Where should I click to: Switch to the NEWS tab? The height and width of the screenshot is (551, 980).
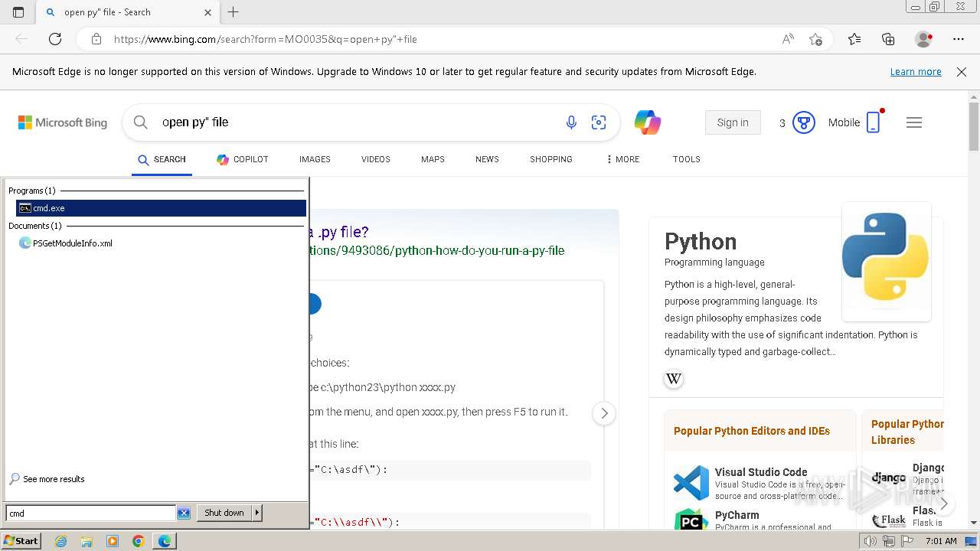point(487,159)
